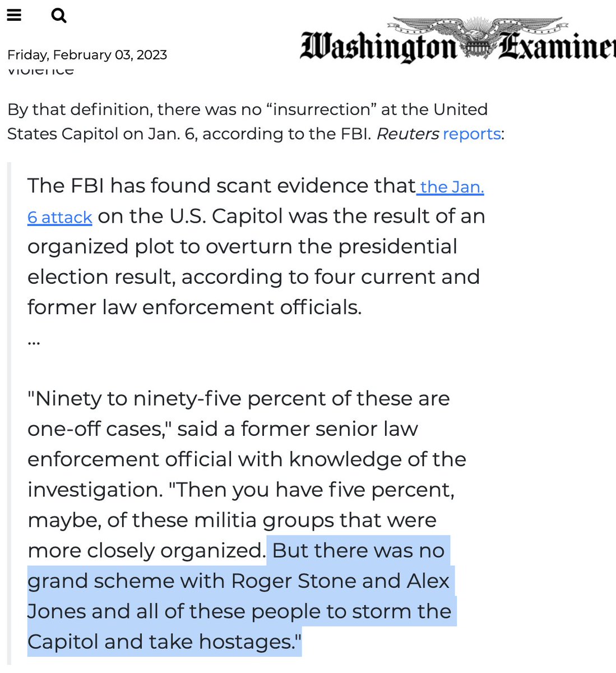This screenshot has width=616, height=673.
Task: Click the search magnifying glass icon
Action: (x=58, y=16)
